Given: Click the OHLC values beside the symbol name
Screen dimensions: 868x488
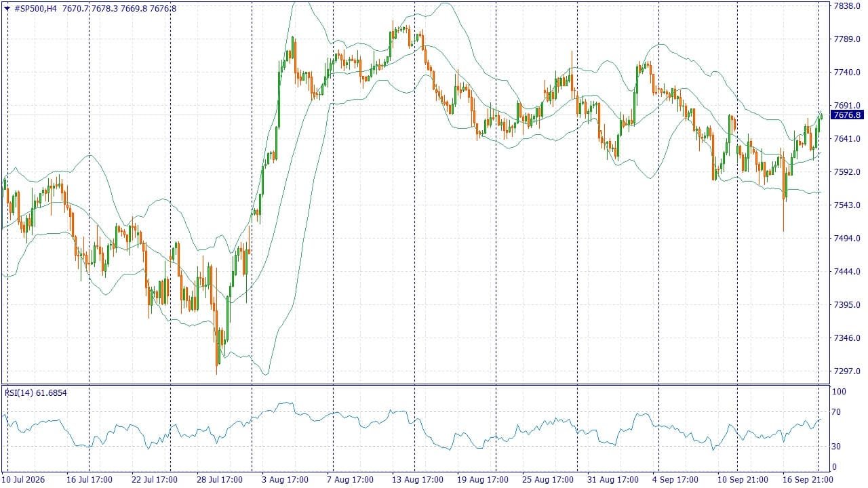Looking at the screenshot, I should point(119,9).
